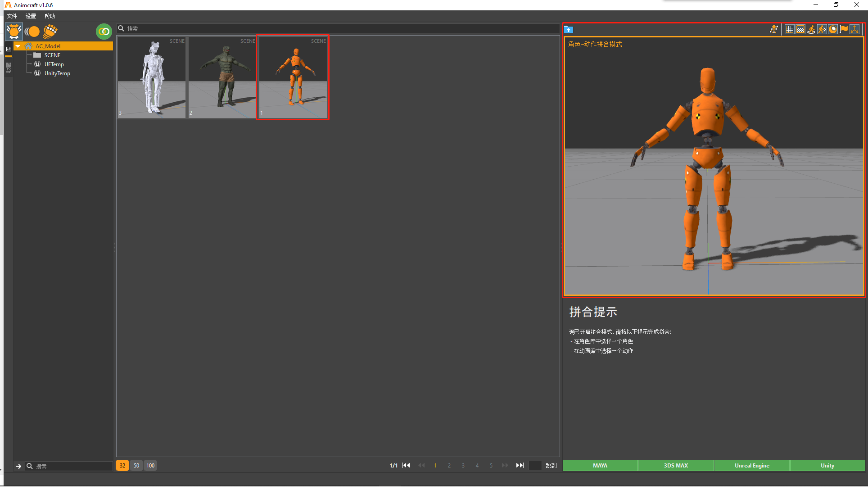Open the 帮助 menu
Viewport: 868px width, 490px height.
coord(50,16)
